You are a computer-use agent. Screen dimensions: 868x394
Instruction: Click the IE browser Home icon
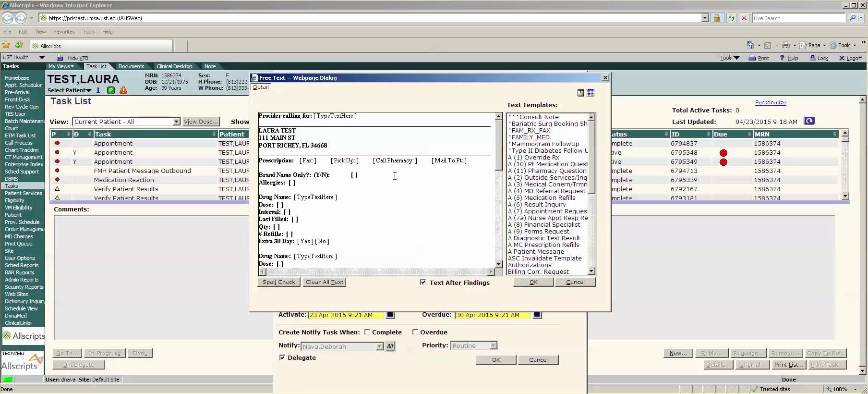(x=750, y=45)
